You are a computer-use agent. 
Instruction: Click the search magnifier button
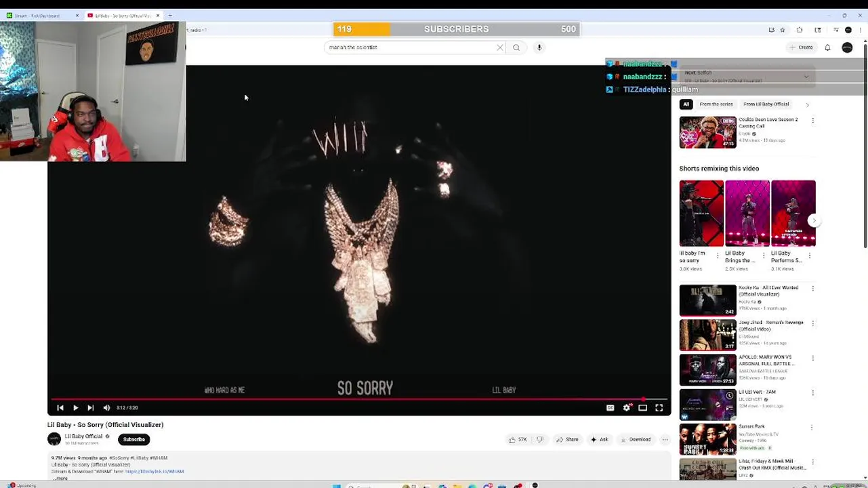tap(516, 47)
